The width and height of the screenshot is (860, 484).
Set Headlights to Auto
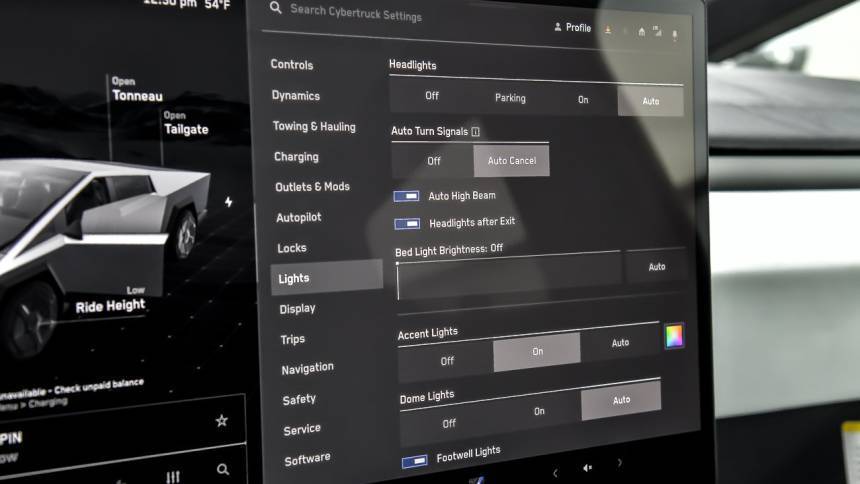(x=650, y=101)
